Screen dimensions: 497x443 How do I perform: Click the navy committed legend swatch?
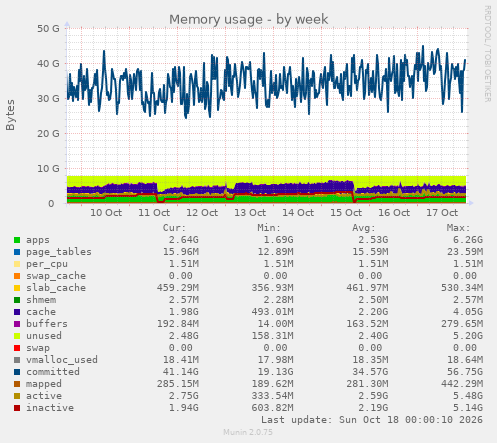(x=17, y=372)
